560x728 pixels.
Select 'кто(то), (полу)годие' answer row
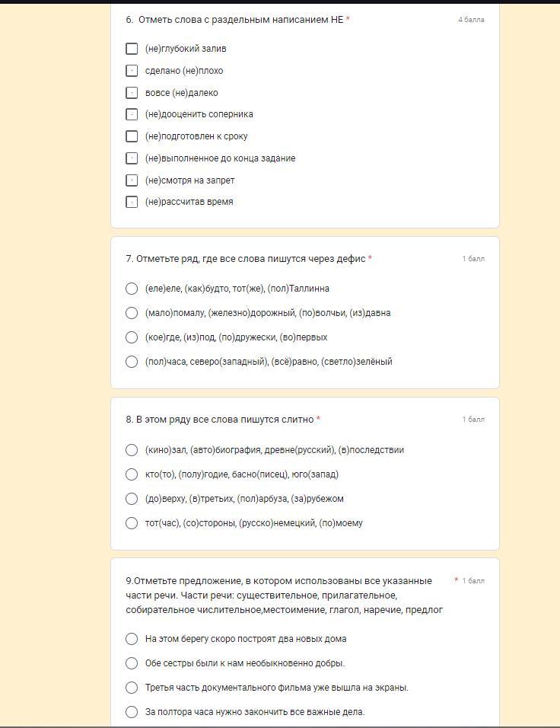132,474
